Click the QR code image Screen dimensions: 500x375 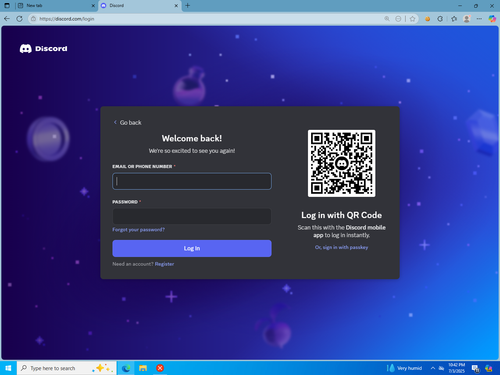(341, 163)
